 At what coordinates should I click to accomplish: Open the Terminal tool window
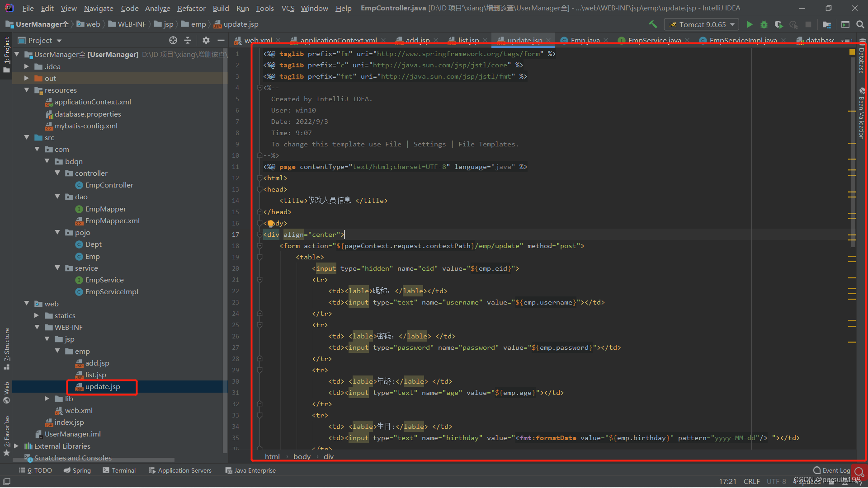pos(119,470)
